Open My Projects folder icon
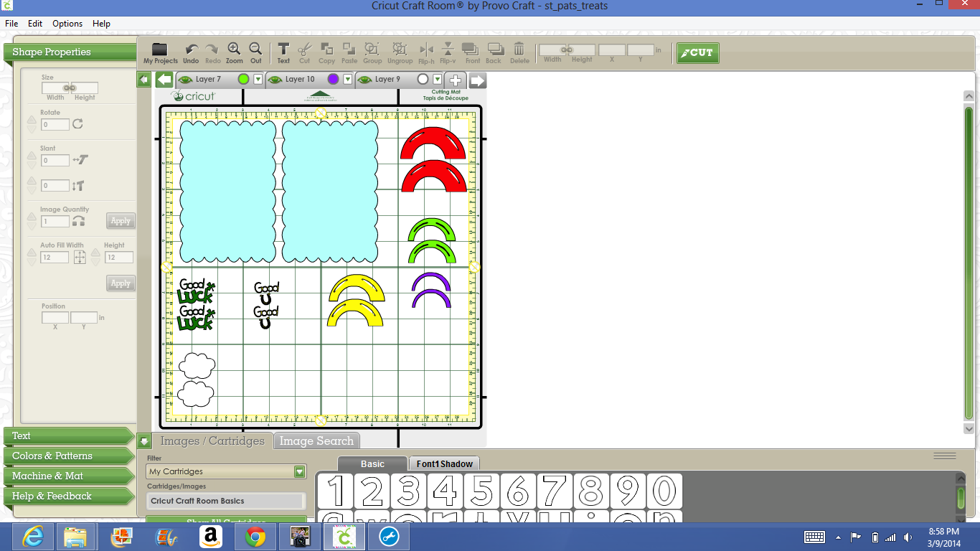 (x=160, y=50)
